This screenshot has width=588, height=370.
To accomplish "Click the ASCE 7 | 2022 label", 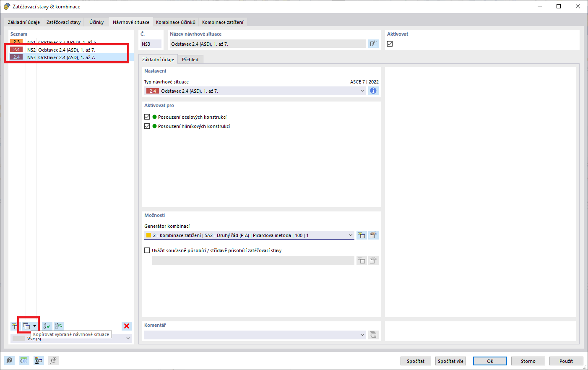I will pos(364,82).
